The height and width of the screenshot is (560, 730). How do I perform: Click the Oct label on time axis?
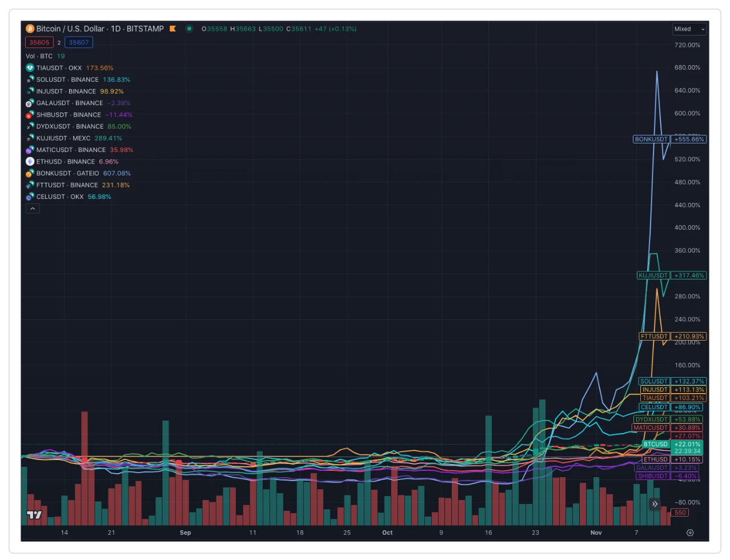click(387, 533)
